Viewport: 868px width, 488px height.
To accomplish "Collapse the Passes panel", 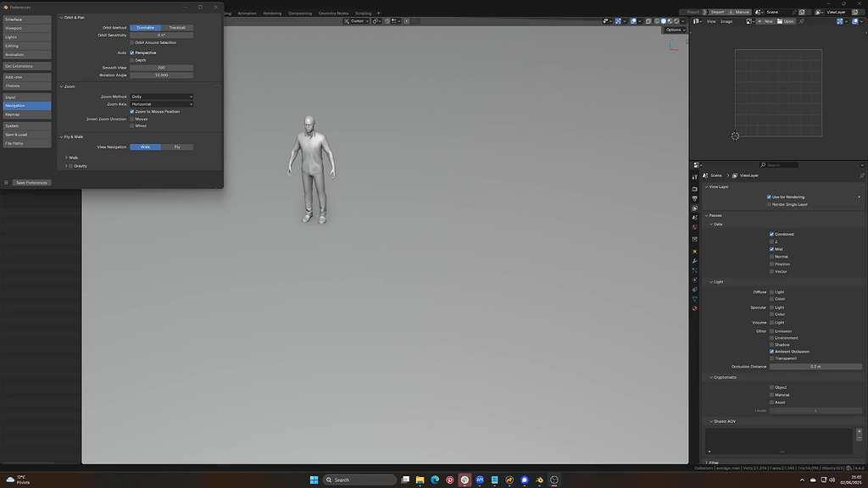I will coord(706,215).
